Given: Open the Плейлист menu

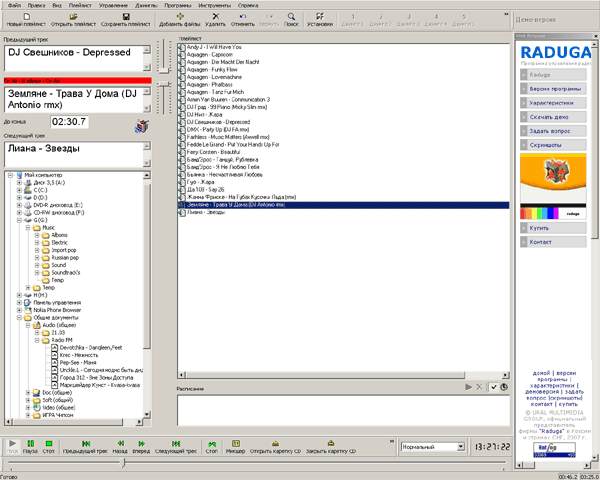Looking at the screenshot, I should 79,5.
